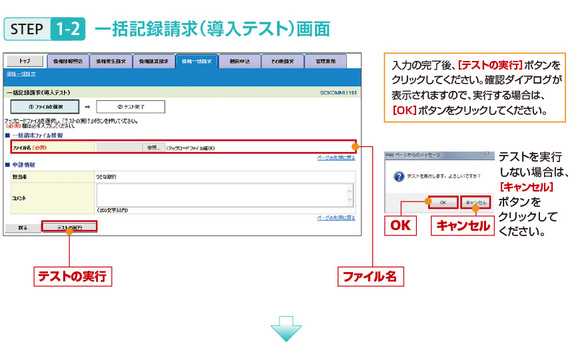
Task: Click the ② テスト完了 step box
Action: click(131, 107)
